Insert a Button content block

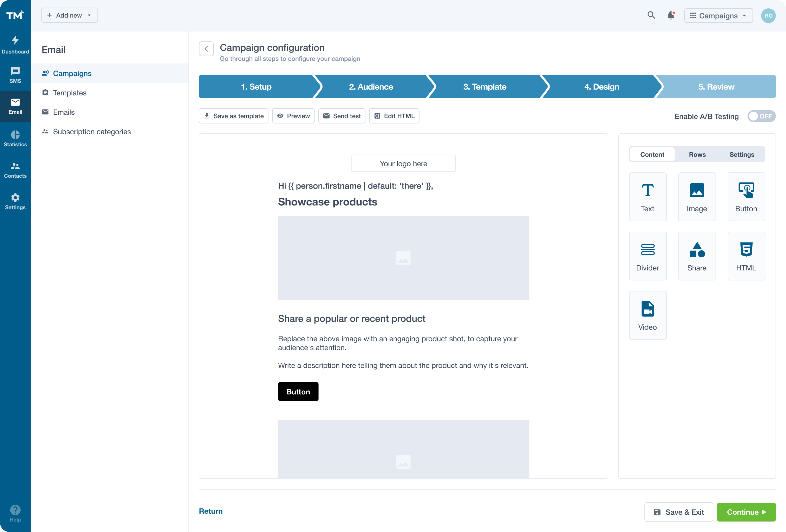pyautogui.click(x=746, y=197)
